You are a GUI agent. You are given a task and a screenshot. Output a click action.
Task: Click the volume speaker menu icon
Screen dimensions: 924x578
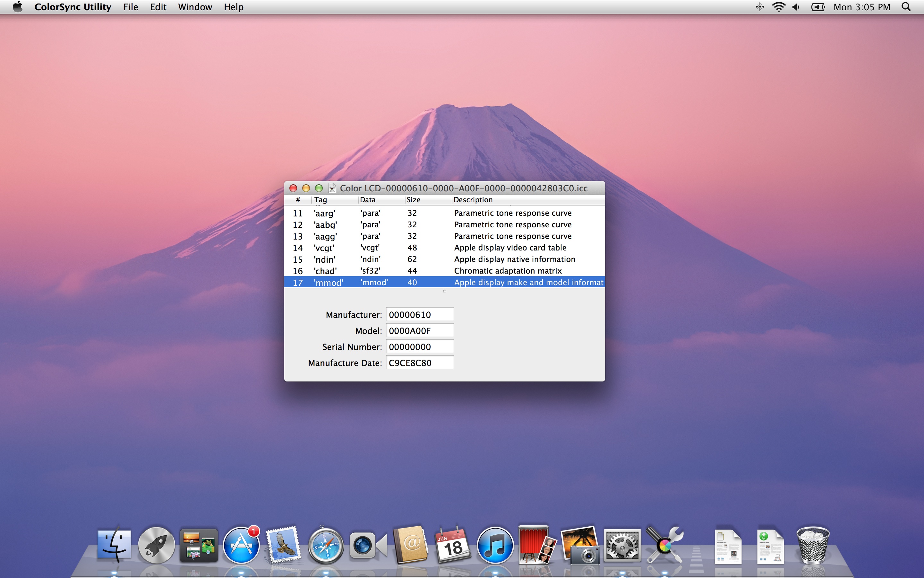coord(797,7)
